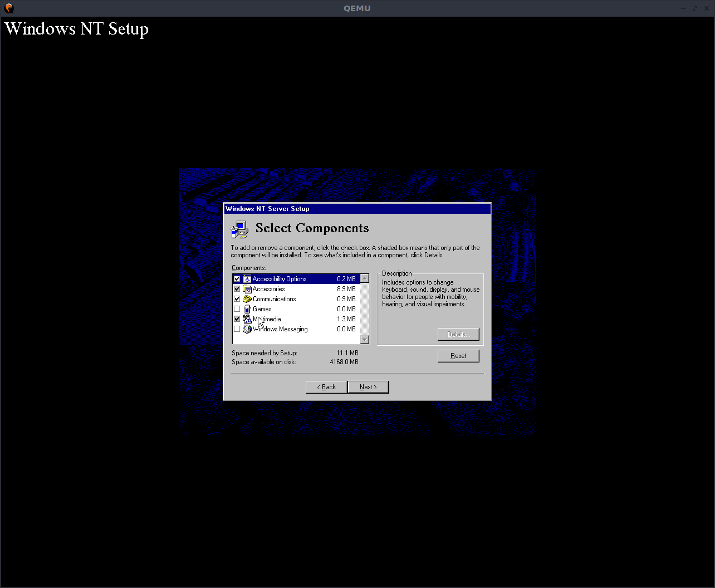The width and height of the screenshot is (715, 588).
Task: Select the Accessibility Options row label
Action: tap(280, 279)
